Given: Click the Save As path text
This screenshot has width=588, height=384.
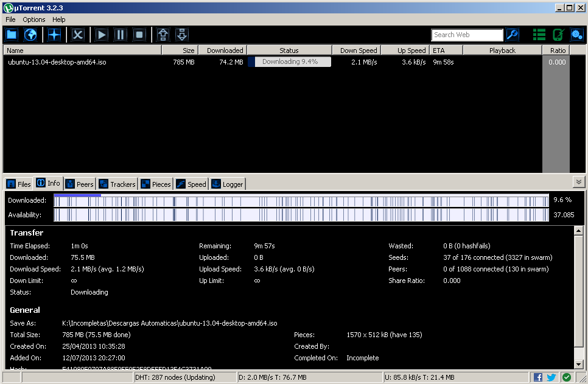Looking at the screenshot, I should tap(169, 323).
